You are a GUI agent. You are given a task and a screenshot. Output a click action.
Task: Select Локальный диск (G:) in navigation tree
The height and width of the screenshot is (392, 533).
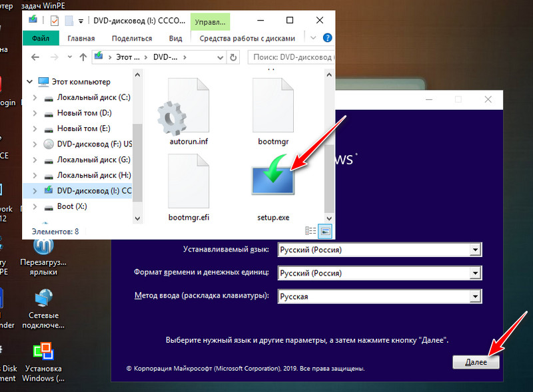[x=93, y=160]
